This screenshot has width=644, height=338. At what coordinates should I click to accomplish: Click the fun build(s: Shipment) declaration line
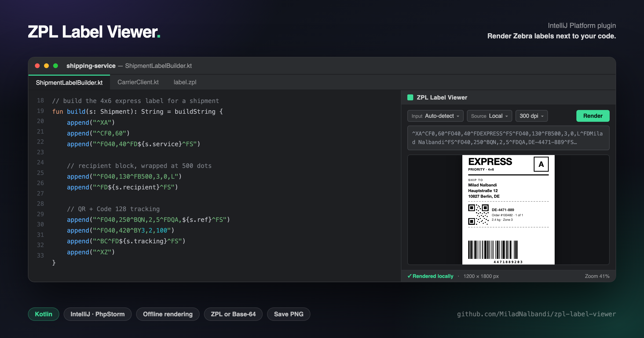138,112
